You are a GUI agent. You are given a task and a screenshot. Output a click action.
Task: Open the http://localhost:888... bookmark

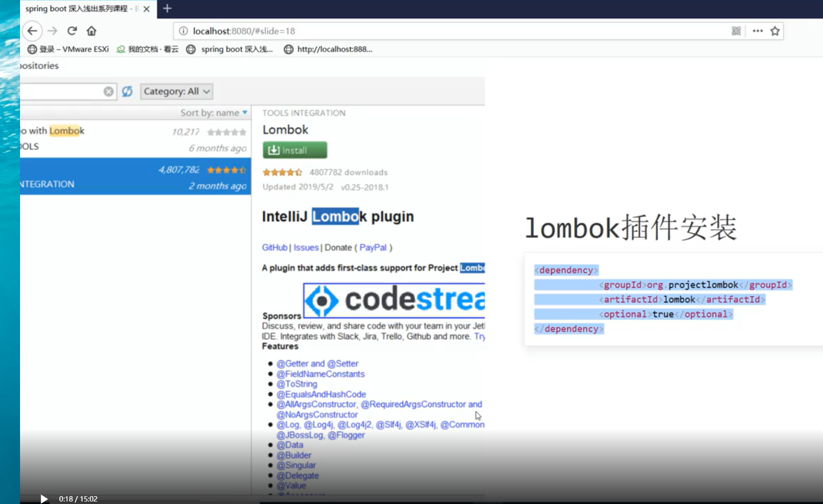328,49
